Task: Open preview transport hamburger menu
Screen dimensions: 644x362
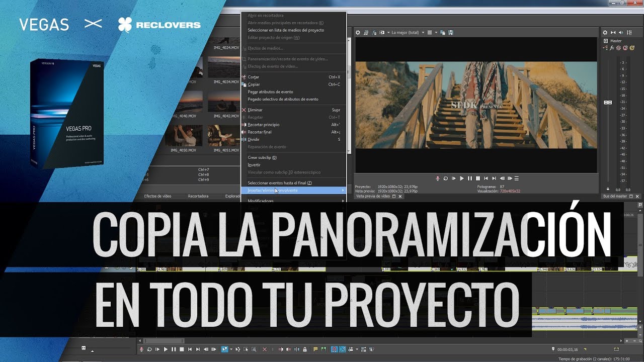Action: click(x=516, y=178)
